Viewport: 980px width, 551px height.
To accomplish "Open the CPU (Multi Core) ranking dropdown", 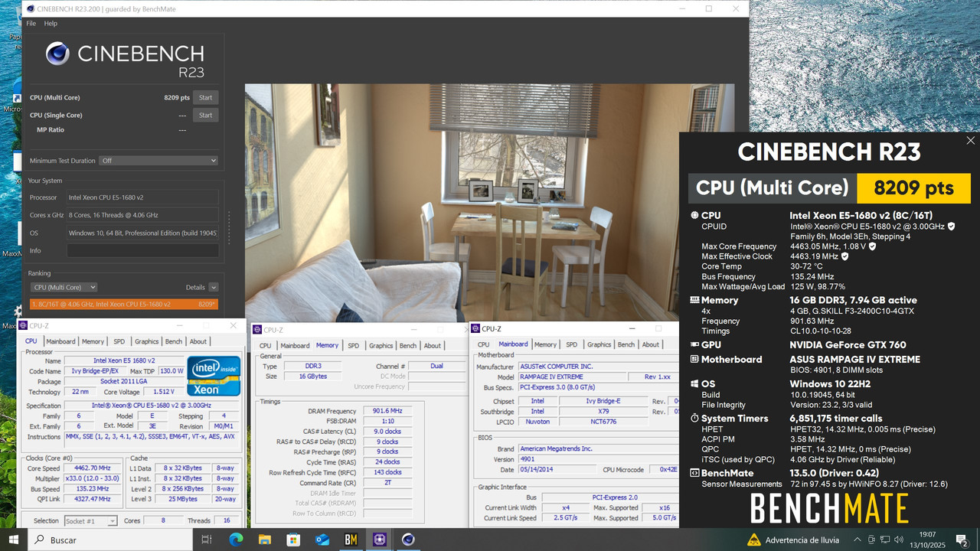I will [x=64, y=287].
